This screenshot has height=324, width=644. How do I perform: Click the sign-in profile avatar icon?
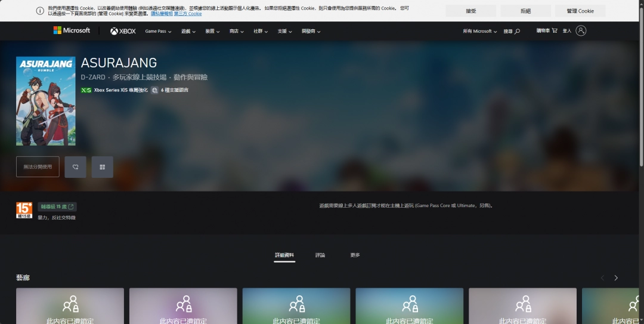(581, 30)
